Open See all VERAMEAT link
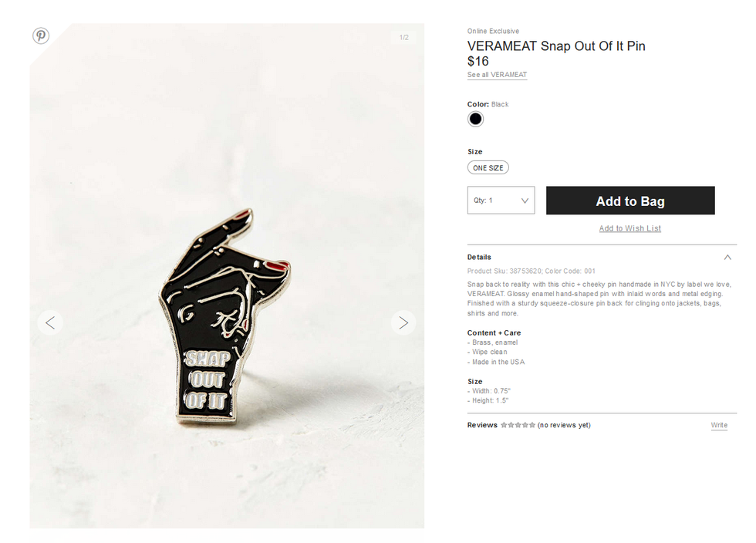The height and width of the screenshot is (543, 756). click(497, 75)
